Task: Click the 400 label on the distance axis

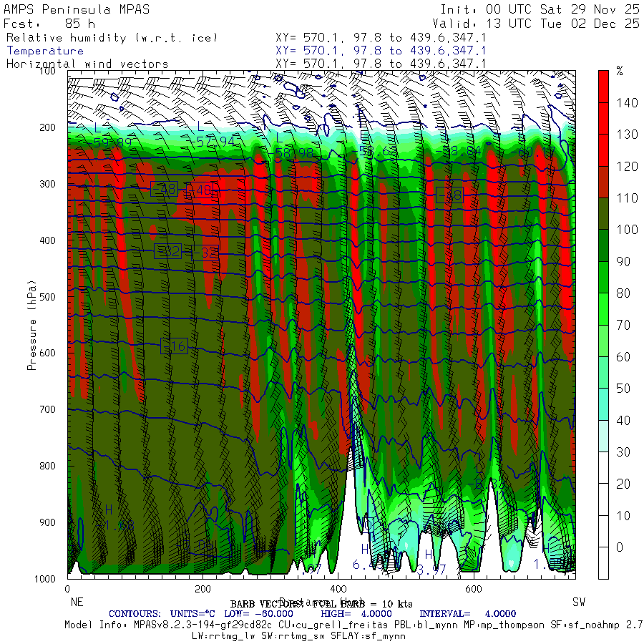Action: (x=338, y=589)
